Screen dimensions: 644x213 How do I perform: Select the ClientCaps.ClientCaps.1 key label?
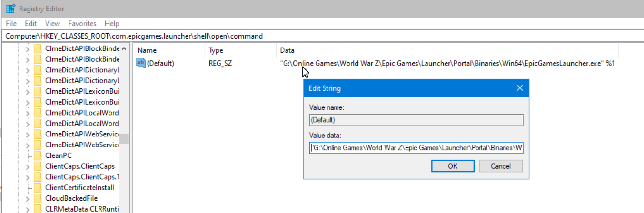pyautogui.click(x=82, y=177)
